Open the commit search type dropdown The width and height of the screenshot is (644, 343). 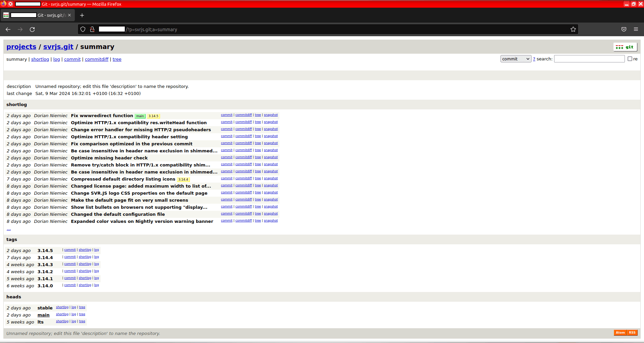tap(516, 59)
